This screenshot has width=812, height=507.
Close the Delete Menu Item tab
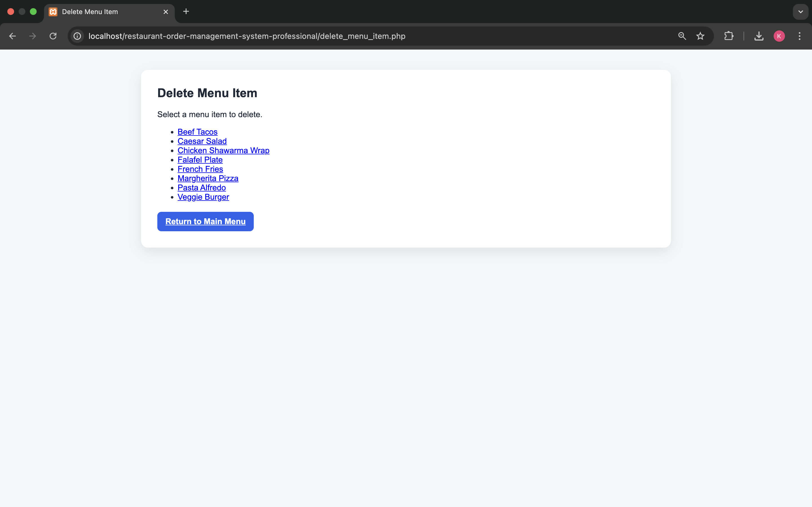coord(166,12)
